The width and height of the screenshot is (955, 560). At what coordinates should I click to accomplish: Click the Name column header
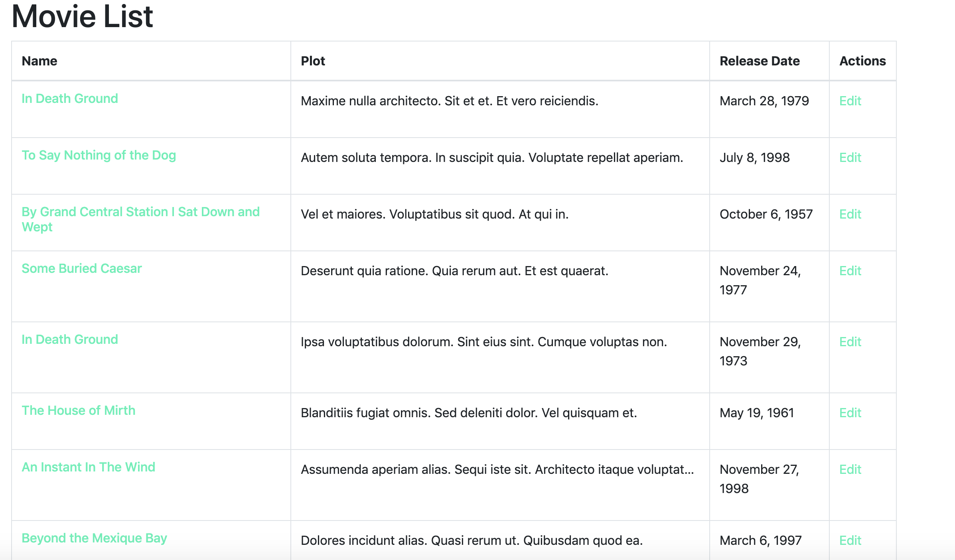[39, 61]
